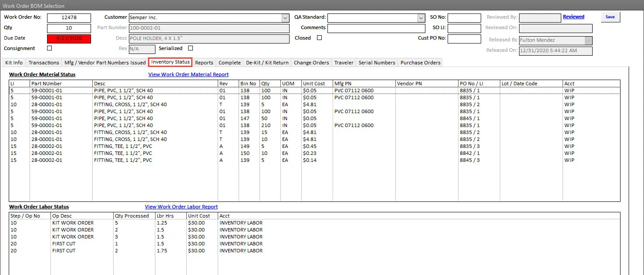Expand the QA Standard dropdown
Viewport: 644px width, 275px height.
pyautogui.click(x=421, y=18)
